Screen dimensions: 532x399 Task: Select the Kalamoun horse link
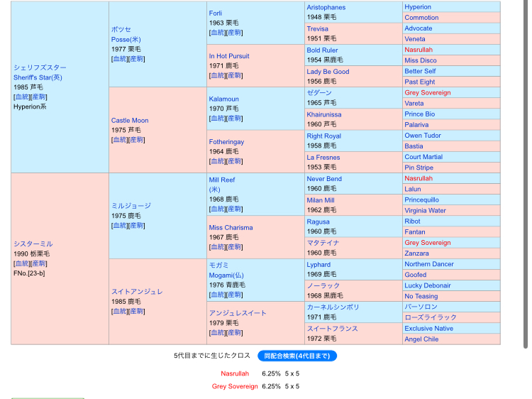pyautogui.click(x=223, y=99)
